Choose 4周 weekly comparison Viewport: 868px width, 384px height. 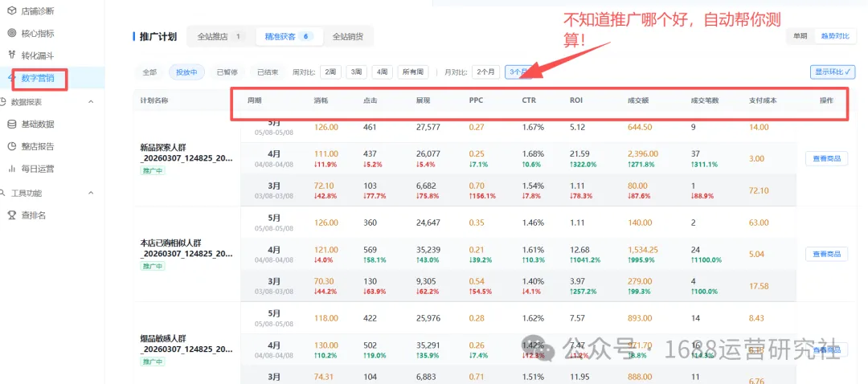pyautogui.click(x=382, y=72)
